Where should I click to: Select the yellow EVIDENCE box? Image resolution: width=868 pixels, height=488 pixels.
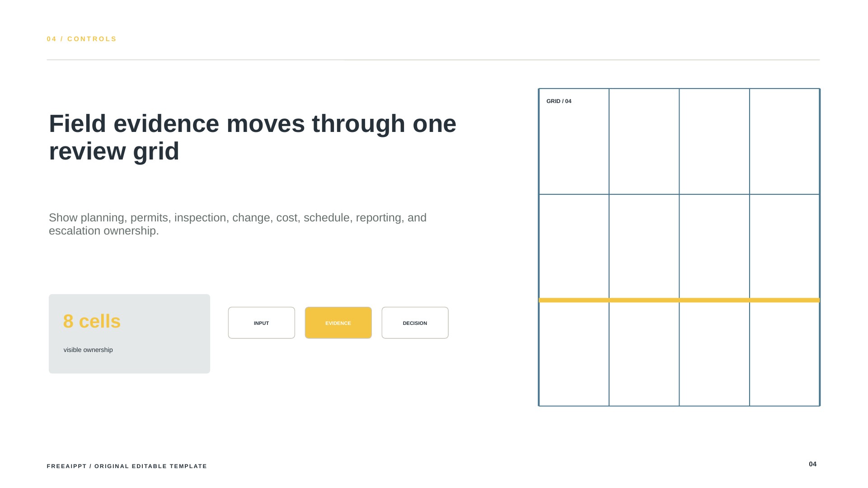(338, 323)
